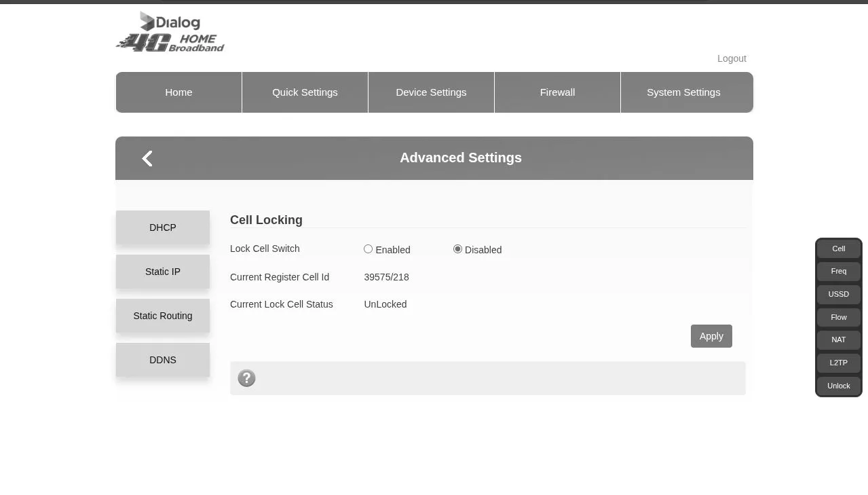
Task: Click the Dialog 4G Home Broadband logo
Action: tap(170, 32)
